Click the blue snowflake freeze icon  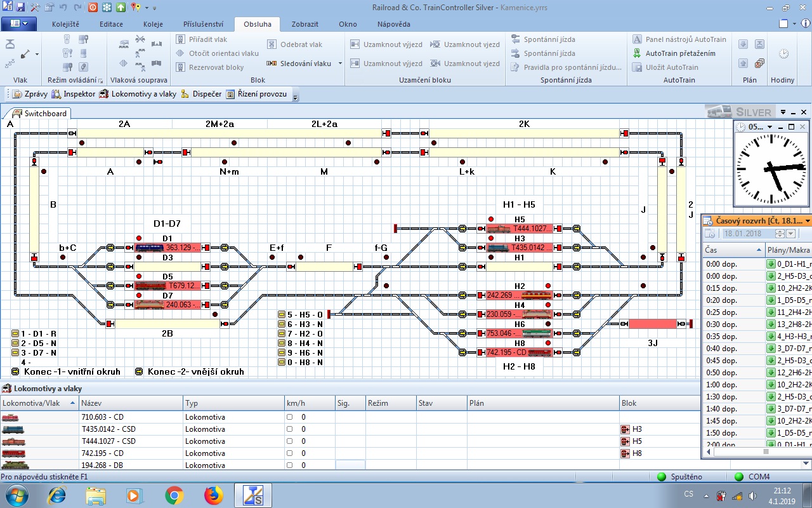[107, 8]
